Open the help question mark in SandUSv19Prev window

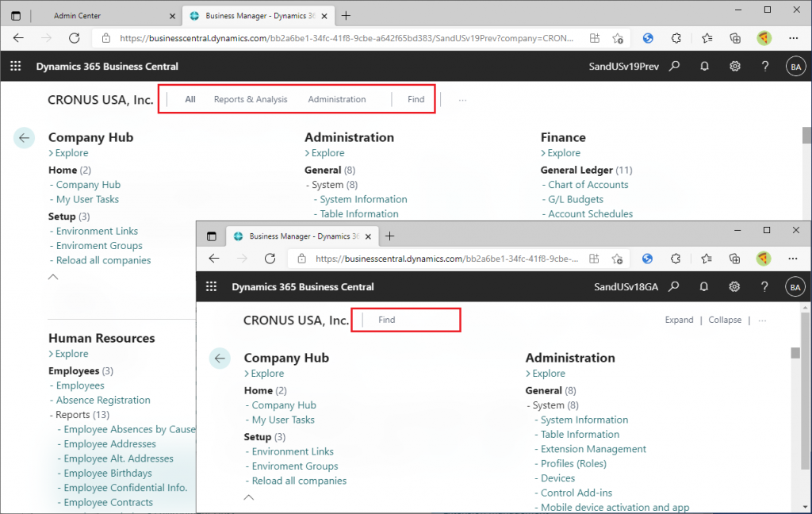[765, 67]
